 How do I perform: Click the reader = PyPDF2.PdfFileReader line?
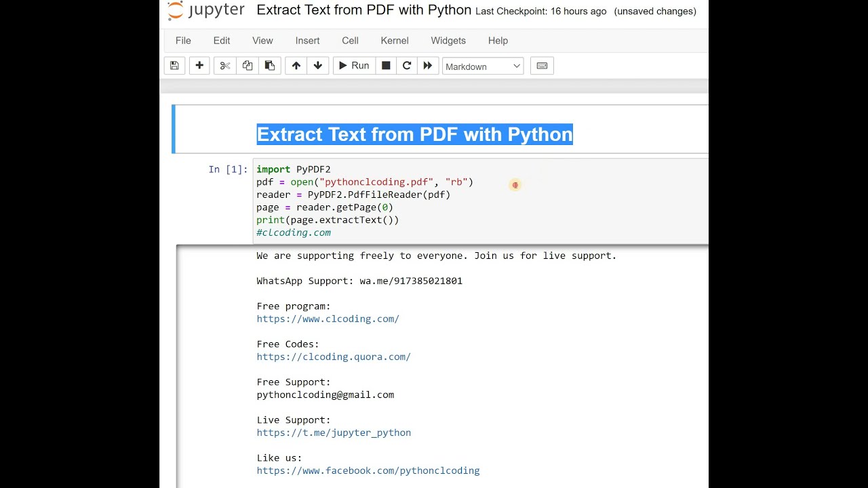(x=353, y=195)
